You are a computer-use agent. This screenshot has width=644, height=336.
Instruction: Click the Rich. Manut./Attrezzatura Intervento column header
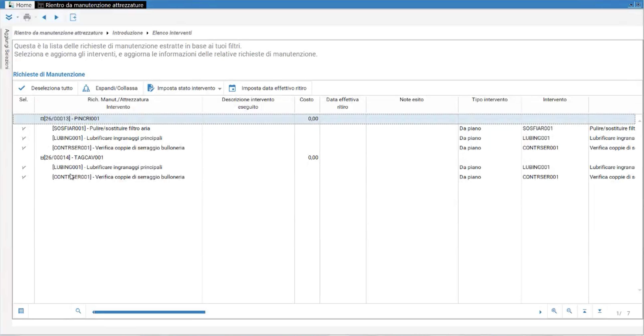118,103
